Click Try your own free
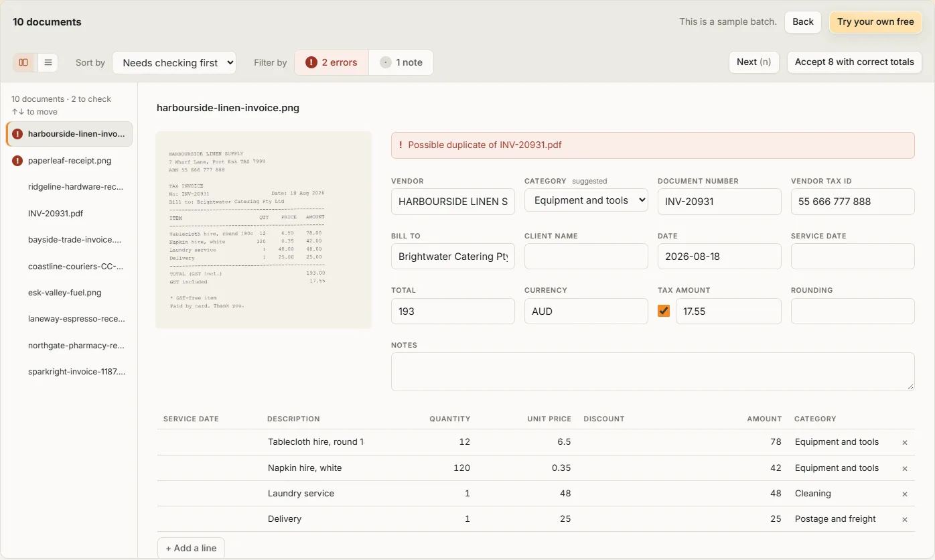The image size is (935, 560). pos(875,21)
